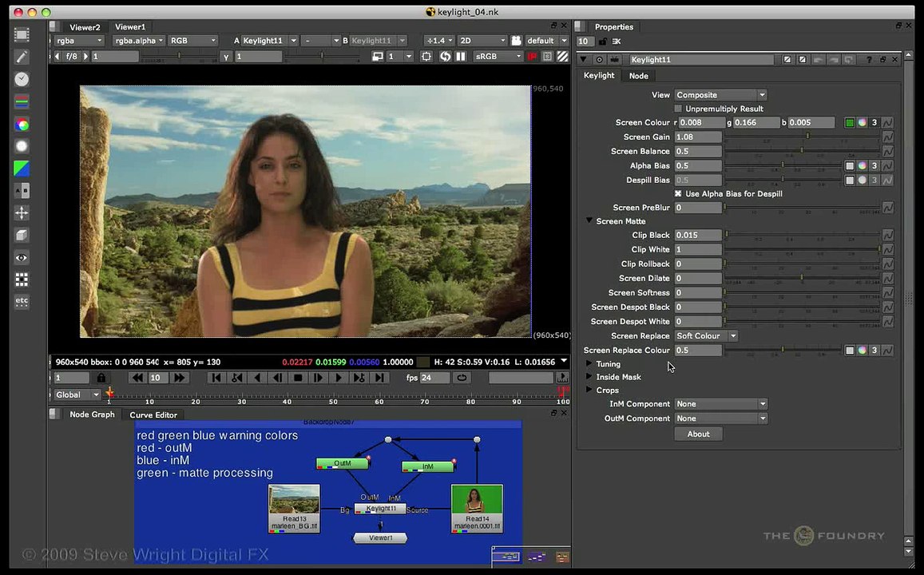
Task: Pause the viewer with the pause icon
Action: click(461, 57)
